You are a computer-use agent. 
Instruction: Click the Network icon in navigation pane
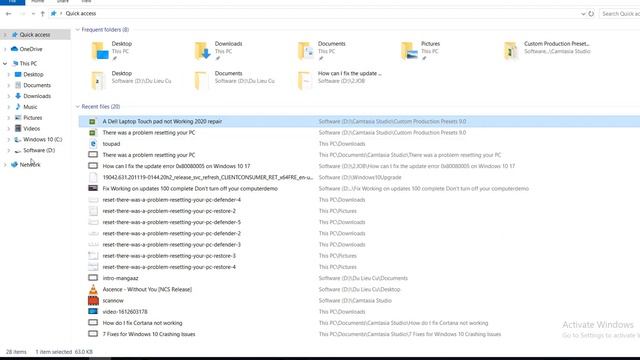click(x=14, y=165)
